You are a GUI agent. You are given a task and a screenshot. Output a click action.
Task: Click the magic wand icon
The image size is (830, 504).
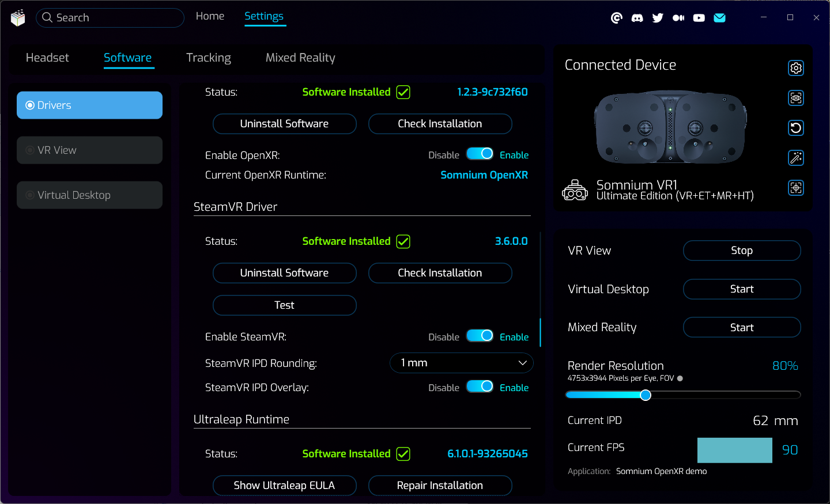pos(795,158)
